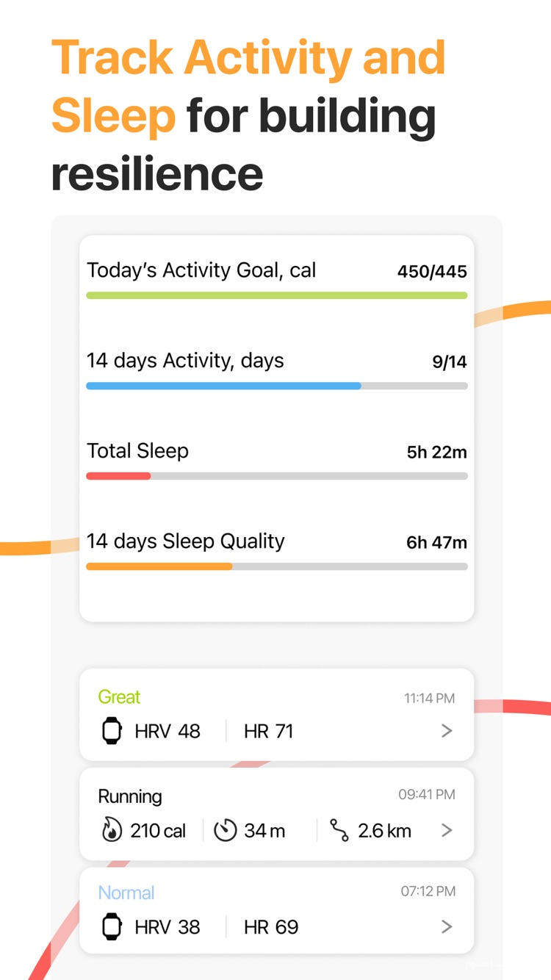The image size is (551, 980).
Task: Select the calories flame icon in Running card
Action: click(112, 830)
